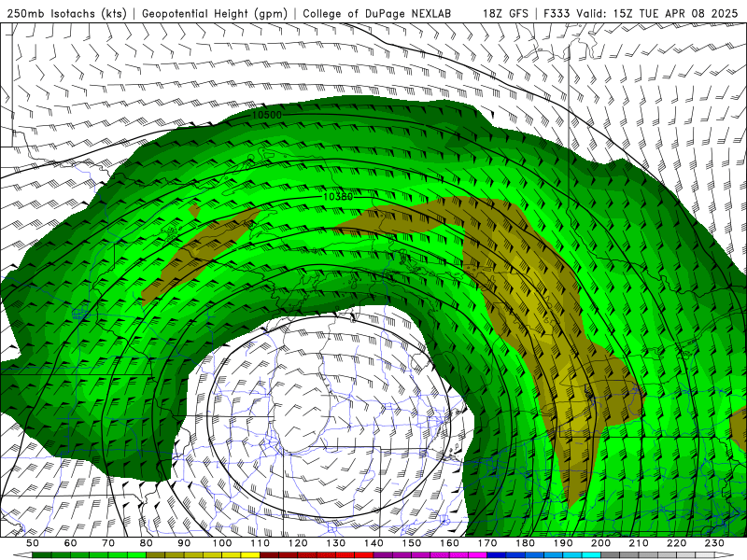Select the darkest green swatch starting at 50 kts
Screen dimensions: 747x560
click(x=42, y=555)
